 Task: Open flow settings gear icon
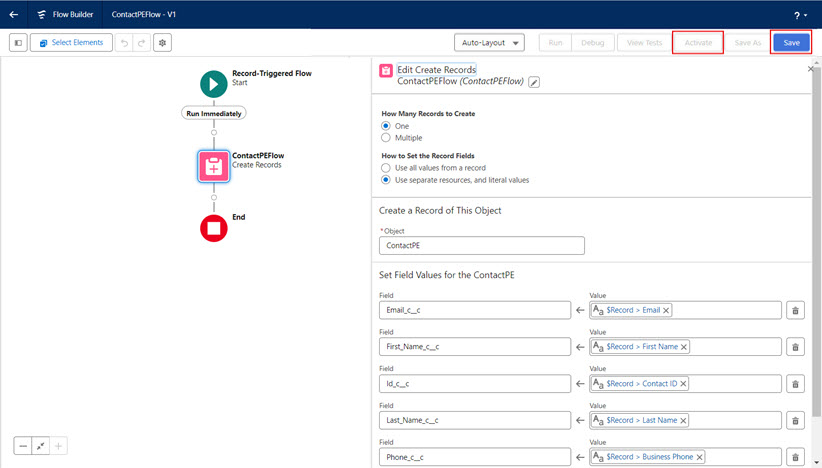pyautogui.click(x=163, y=43)
